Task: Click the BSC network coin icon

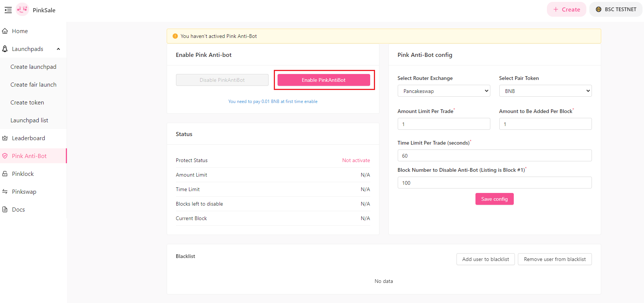Action: [x=599, y=9]
